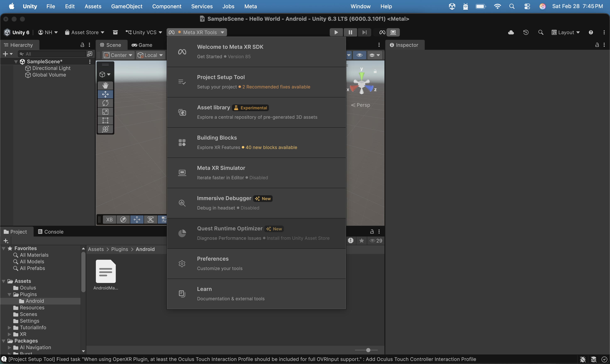610x364 pixels.
Task: Select Directional Light in the Hierarchy
Action: (51, 68)
